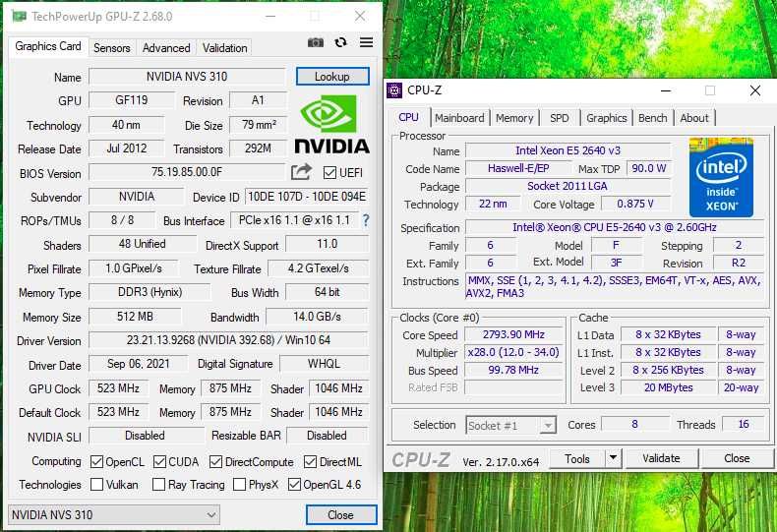Switch to the Sensors tab in GPU-Z
The width and height of the screenshot is (777, 532).
pyautogui.click(x=112, y=48)
